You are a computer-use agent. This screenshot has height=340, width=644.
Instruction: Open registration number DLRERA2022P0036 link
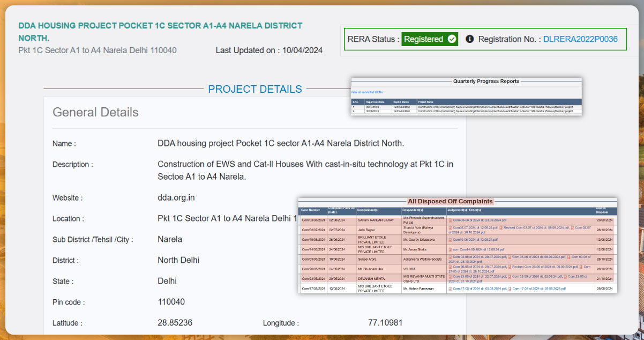click(580, 39)
